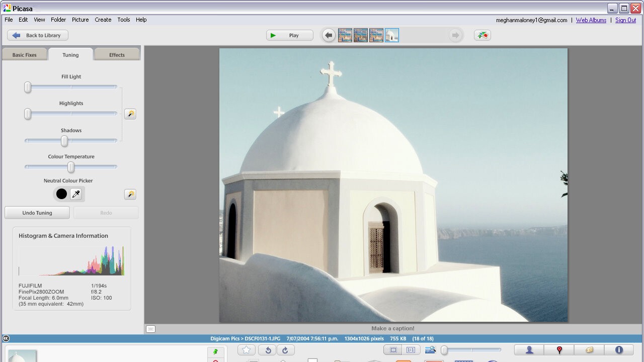Image resolution: width=644 pixels, height=362 pixels.
Task: Click one-click colour fix magic wand
Action: [x=130, y=195]
